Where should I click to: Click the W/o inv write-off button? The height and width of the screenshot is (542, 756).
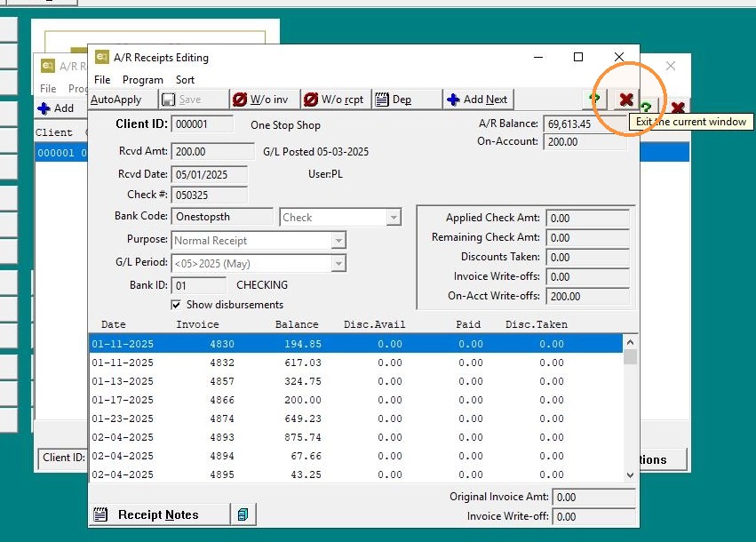pyautogui.click(x=264, y=100)
